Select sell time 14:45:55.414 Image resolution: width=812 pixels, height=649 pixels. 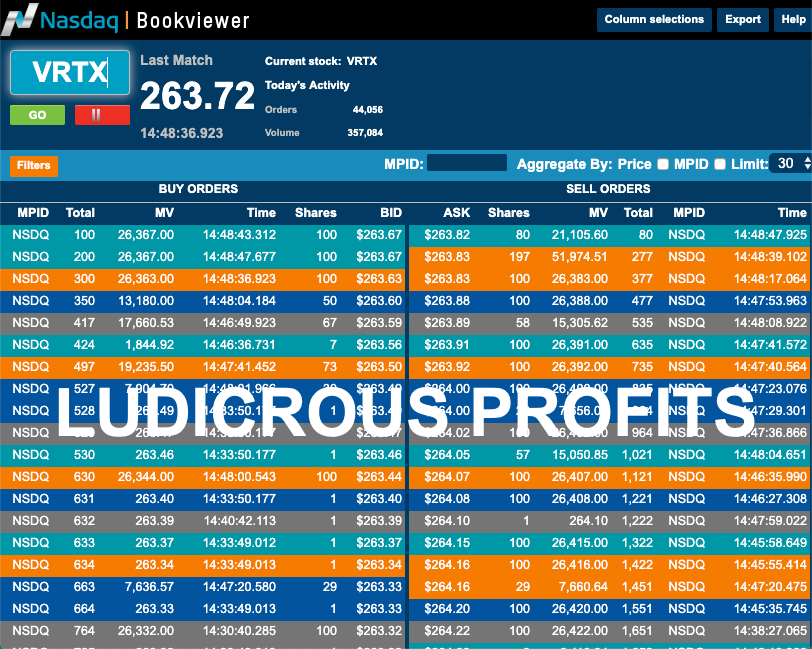(x=770, y=565)
